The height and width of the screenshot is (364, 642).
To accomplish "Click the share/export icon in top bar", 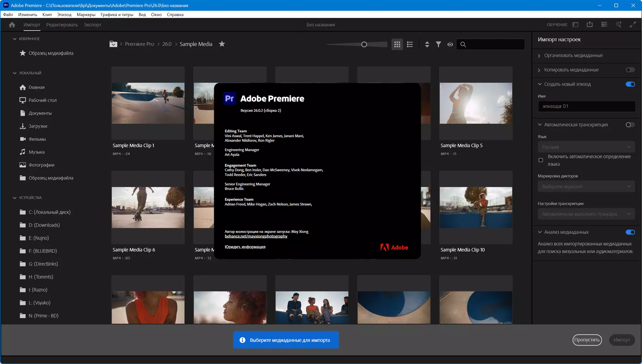I will tap(590, 25).
